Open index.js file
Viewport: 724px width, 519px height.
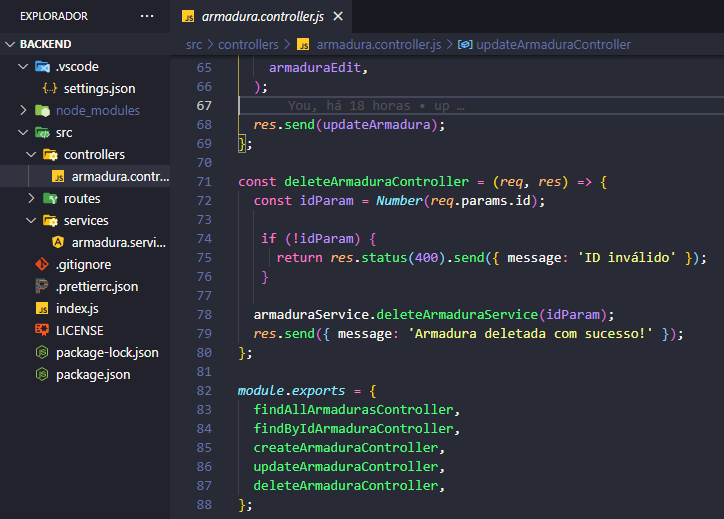tap(77, 308)
